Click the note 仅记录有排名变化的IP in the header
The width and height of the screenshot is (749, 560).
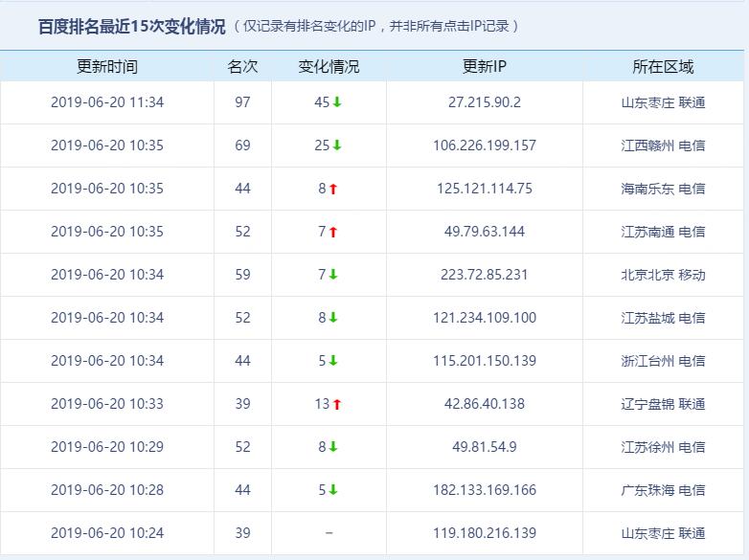309,26
